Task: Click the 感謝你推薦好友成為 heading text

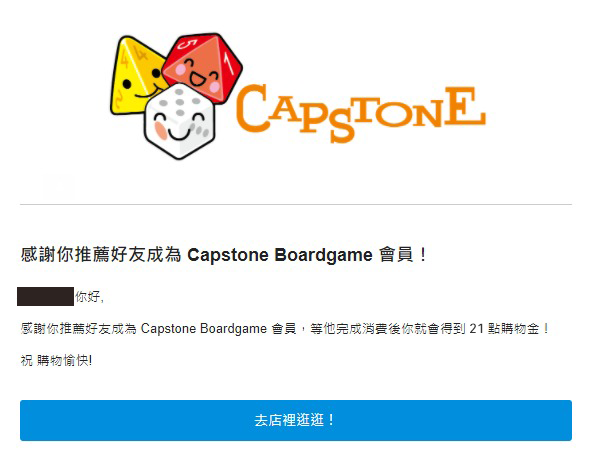Action: [101, 255]
